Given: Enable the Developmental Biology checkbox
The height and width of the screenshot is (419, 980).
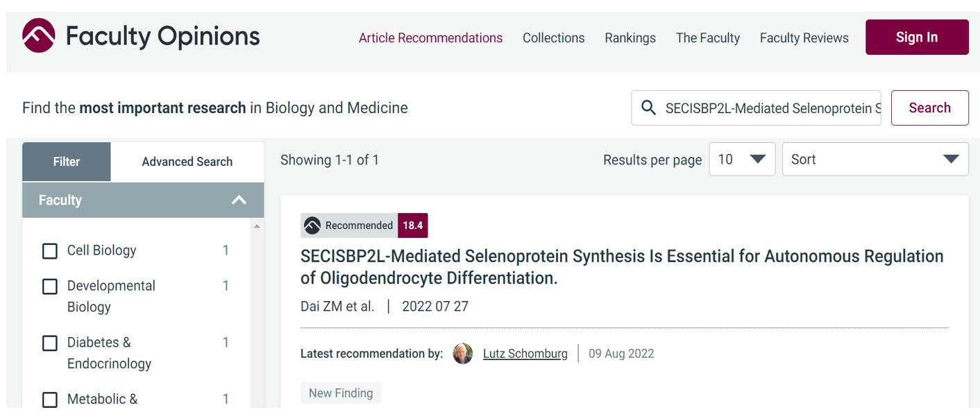Looking at the screenshot, I should tap(50, 287).
